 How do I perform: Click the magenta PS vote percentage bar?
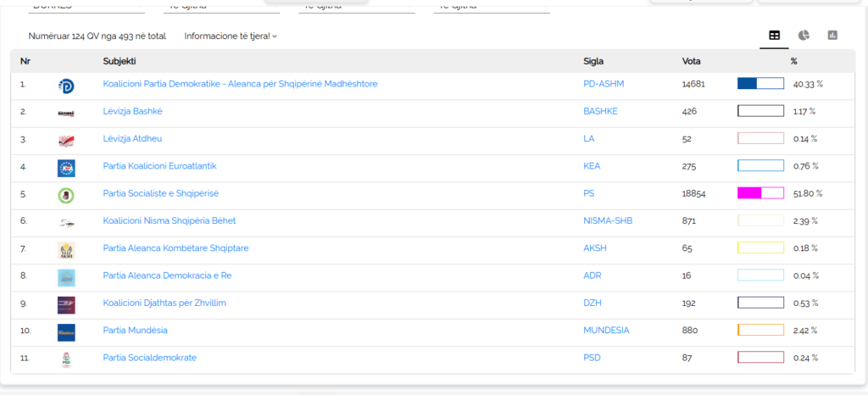760,193
